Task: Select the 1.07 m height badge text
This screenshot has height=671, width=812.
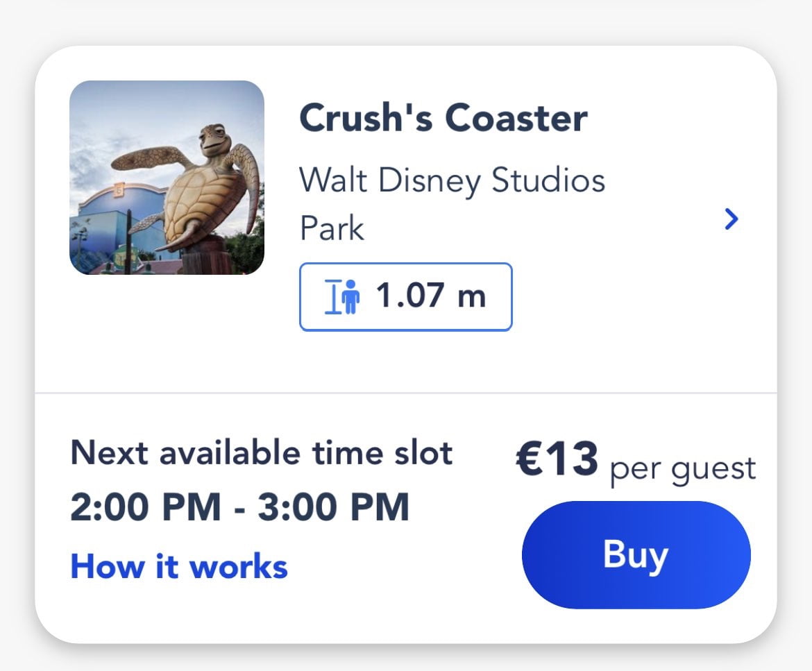Action: [430, 297]
